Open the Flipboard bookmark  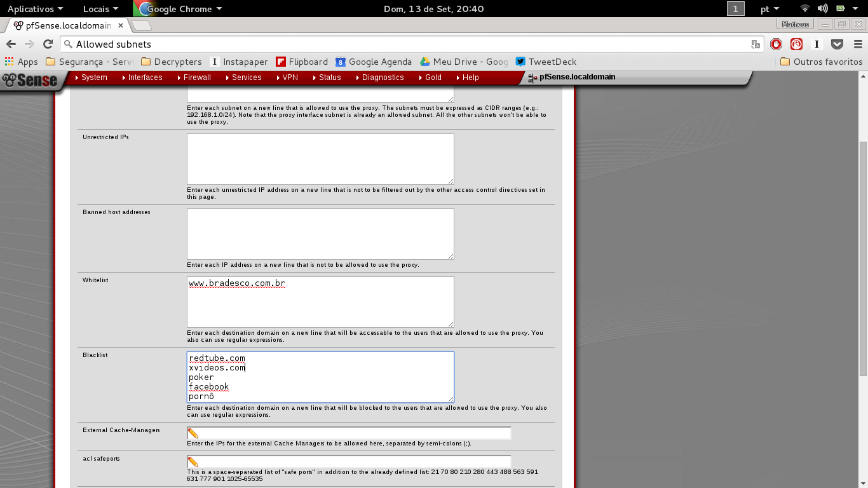[x=302, y=62]
